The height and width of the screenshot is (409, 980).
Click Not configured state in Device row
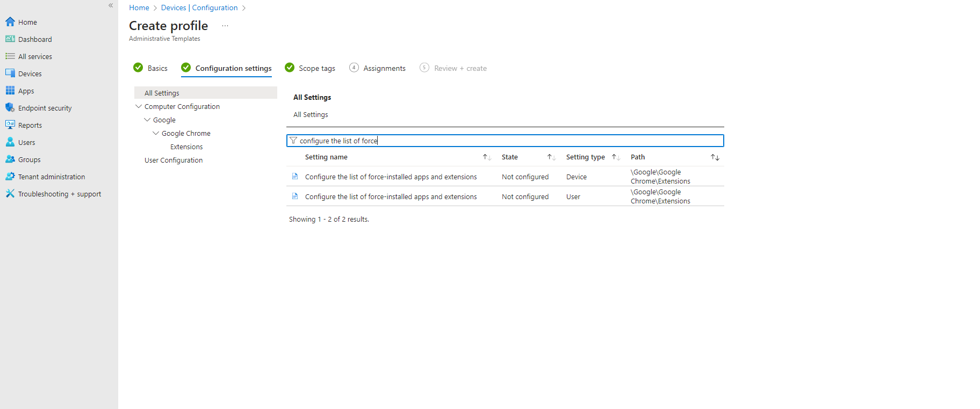pos(525,177)
